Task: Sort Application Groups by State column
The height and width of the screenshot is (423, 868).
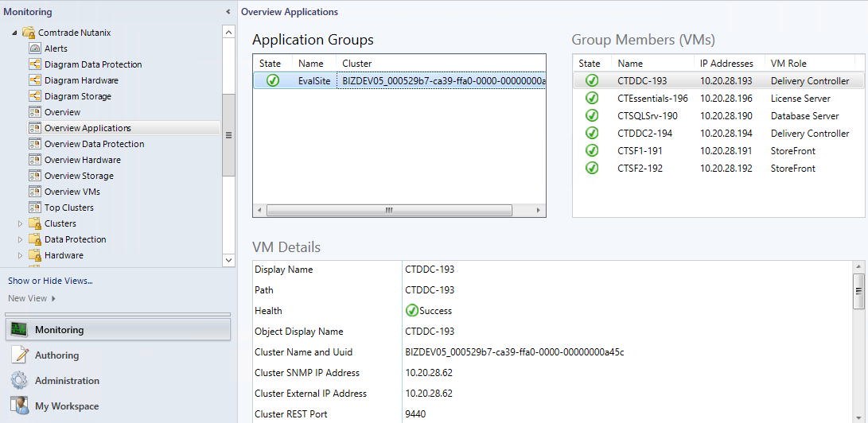Action: point(272,64)
